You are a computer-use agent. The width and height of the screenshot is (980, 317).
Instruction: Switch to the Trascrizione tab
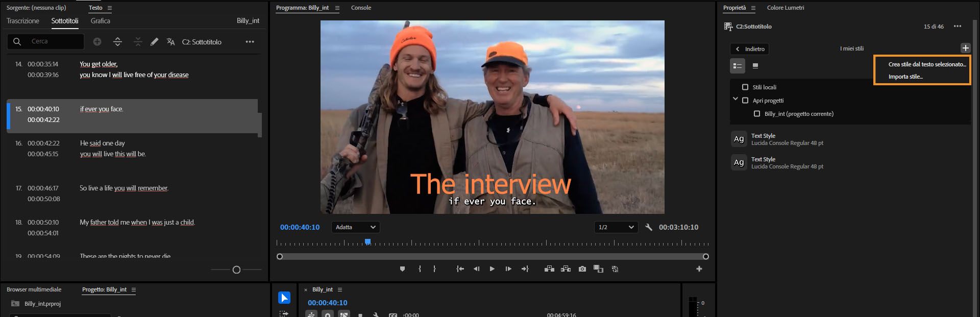pos(23,21)
